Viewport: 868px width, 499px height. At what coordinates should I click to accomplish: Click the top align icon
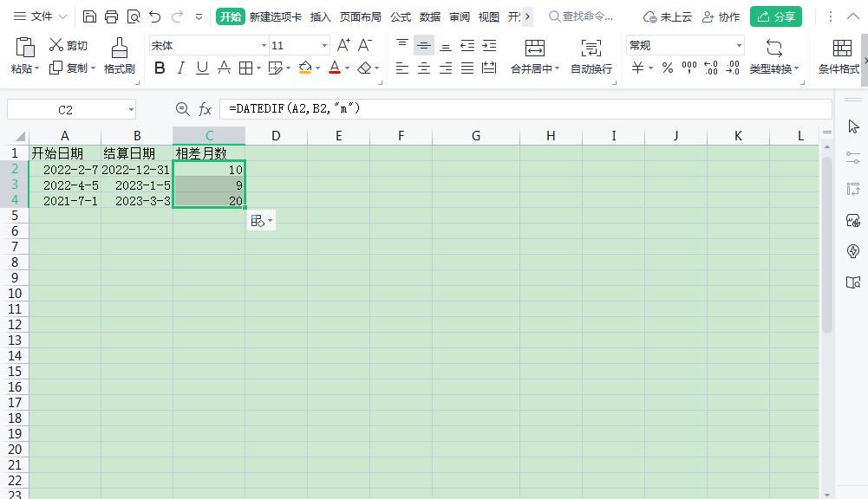(402, 45)
